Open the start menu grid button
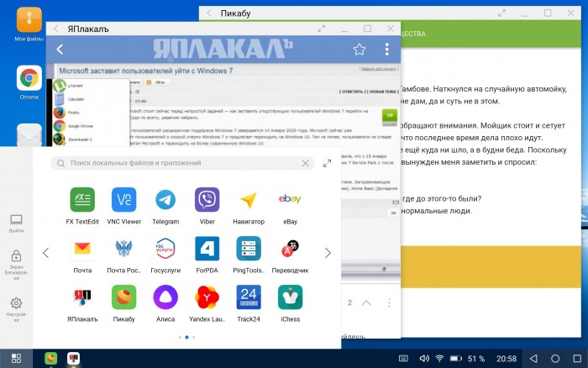The height and width of the screenshot is (368, 588). 16,358
